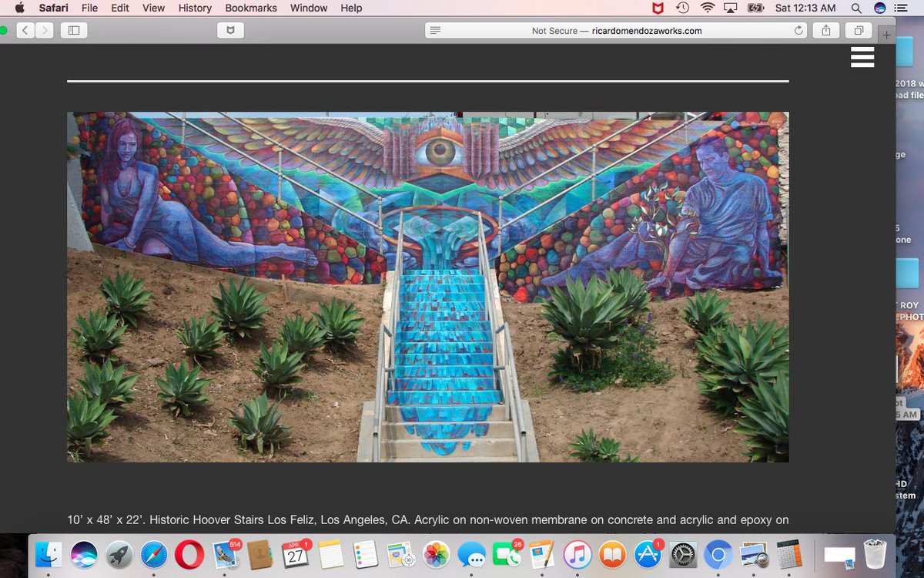Activate Siri from the menu bar

[879, 8]
